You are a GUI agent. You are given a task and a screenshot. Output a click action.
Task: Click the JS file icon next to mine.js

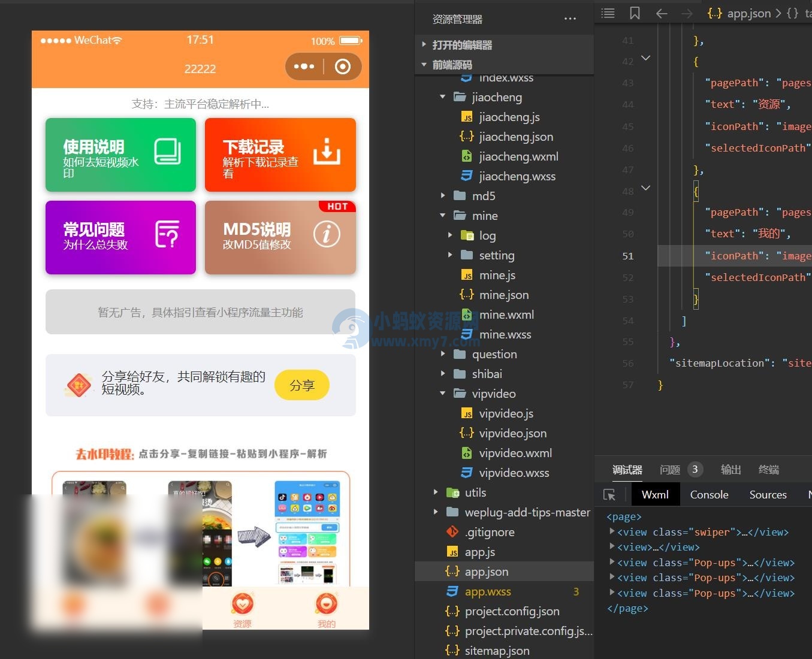(467, 275)
